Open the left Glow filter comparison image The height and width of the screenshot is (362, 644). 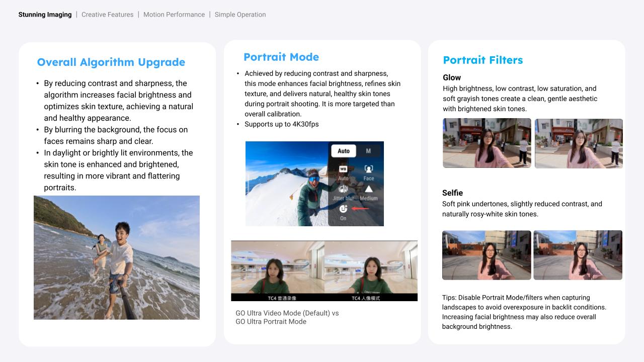[487, 143]
